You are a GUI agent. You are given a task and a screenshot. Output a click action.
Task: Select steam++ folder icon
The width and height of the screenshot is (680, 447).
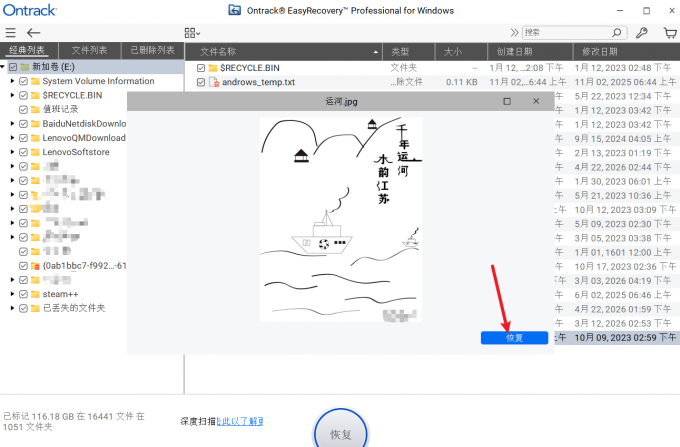[x=35, y=294]
